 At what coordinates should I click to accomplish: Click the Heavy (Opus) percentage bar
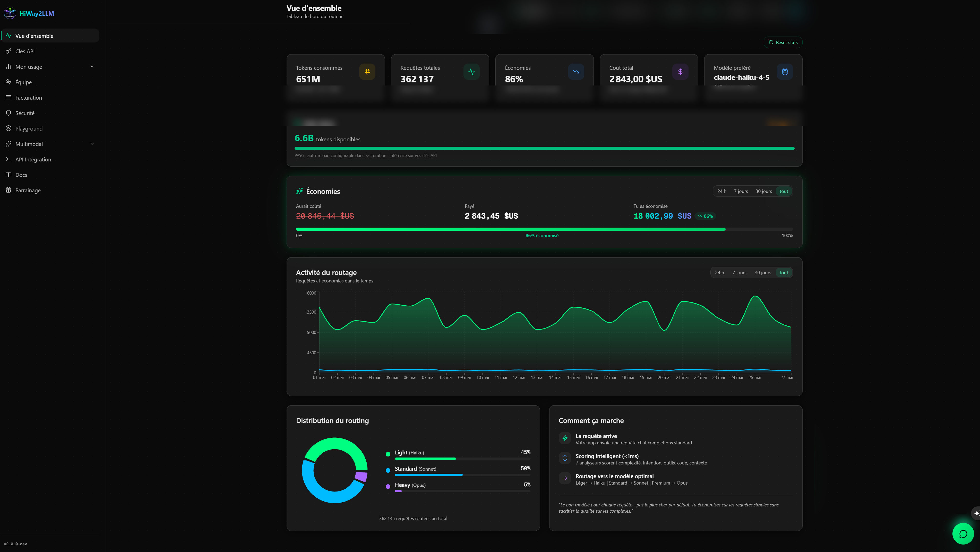(x=463, y=491)
